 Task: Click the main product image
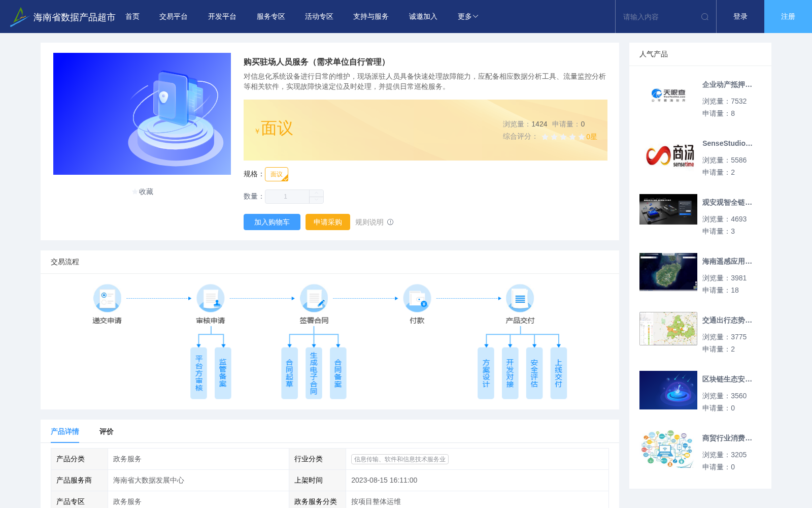(x=142, y=114)
